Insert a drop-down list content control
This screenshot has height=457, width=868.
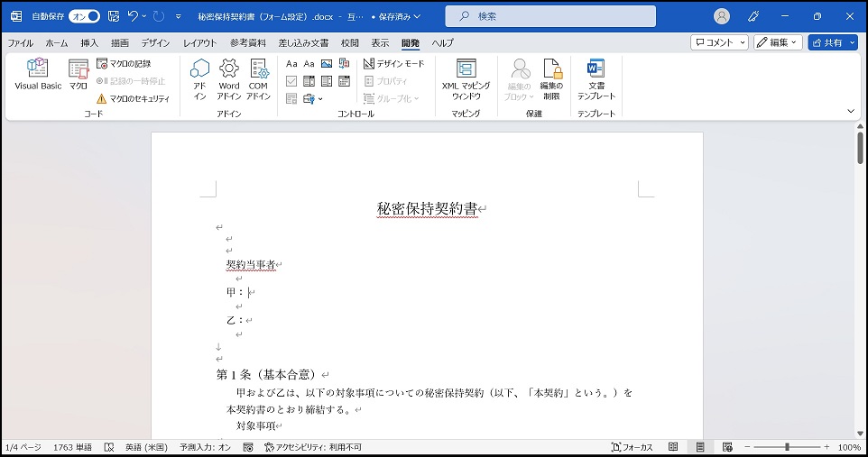pos(327,81)
